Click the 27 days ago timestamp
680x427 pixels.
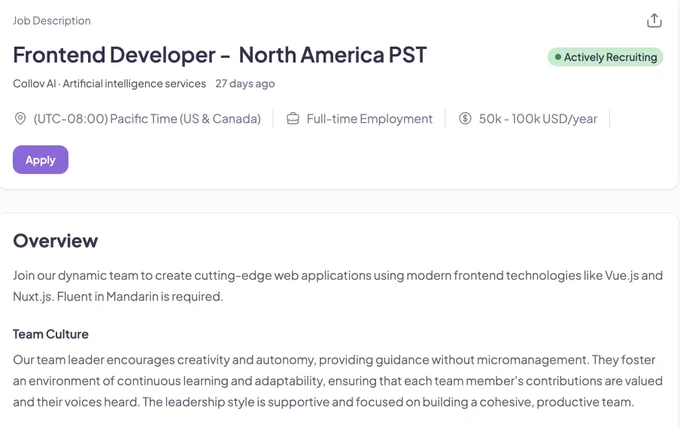245,83
